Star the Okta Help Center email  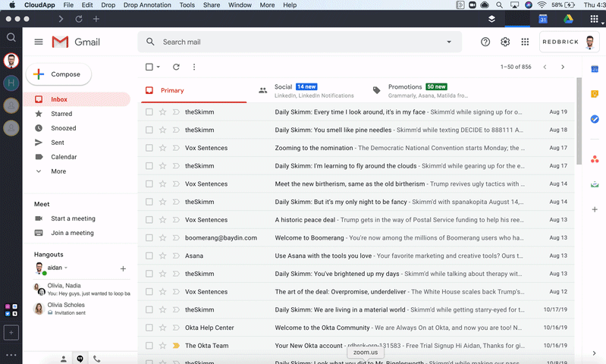(163, 328)
